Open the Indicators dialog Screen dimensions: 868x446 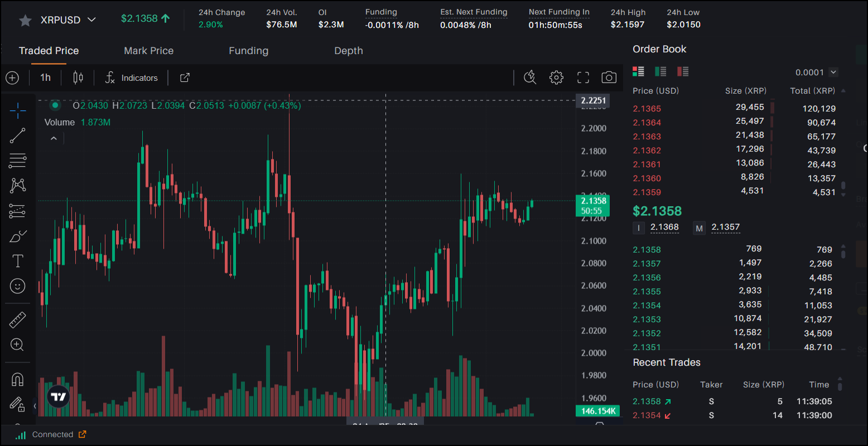tap(132, 77)
